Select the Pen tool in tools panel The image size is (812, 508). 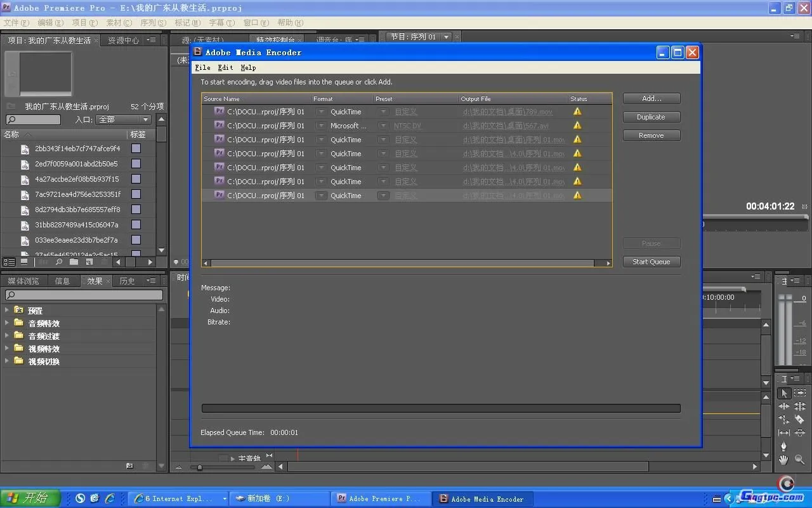tap(784, 446)
